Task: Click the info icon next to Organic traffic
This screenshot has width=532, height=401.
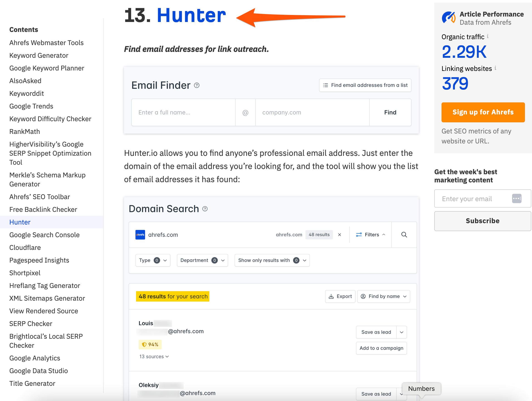Action: [488, 36]
